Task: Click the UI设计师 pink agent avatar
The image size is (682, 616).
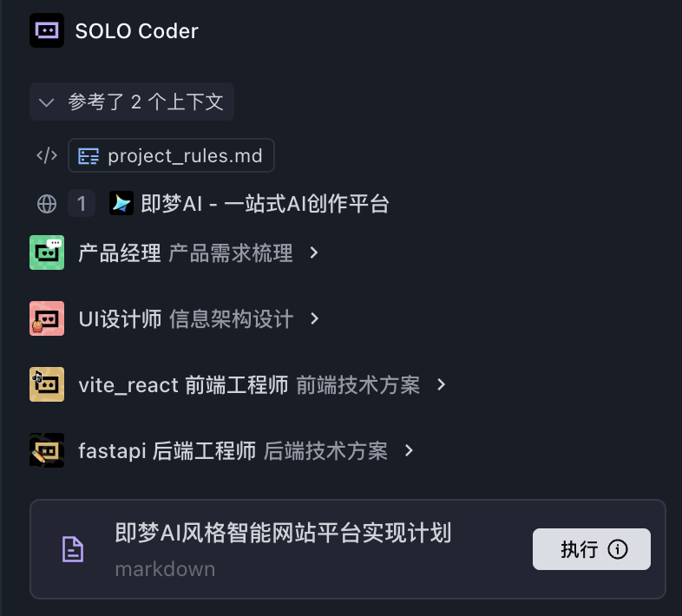Action: pos(47,318)
